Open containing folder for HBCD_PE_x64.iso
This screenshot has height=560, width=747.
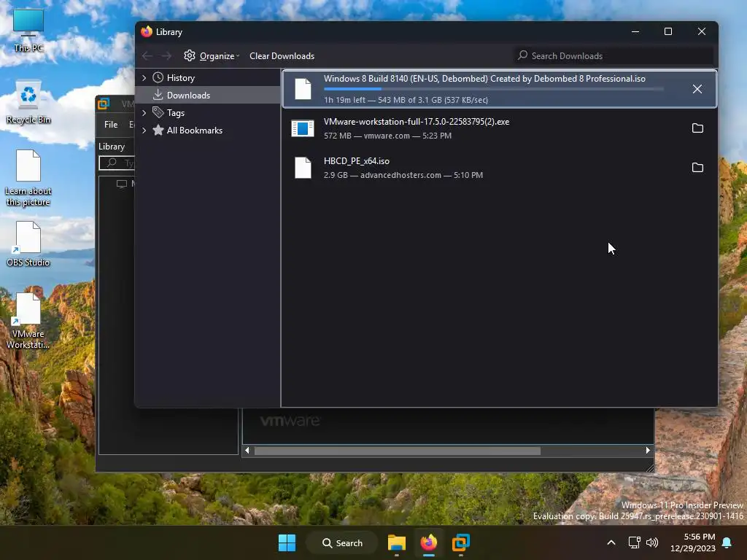point(697,167)
